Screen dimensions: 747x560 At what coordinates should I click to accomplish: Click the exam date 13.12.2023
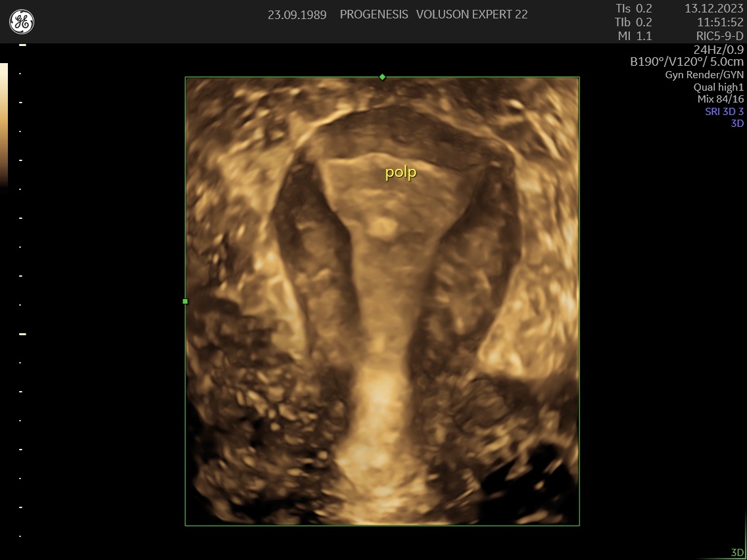click(713, 9)
